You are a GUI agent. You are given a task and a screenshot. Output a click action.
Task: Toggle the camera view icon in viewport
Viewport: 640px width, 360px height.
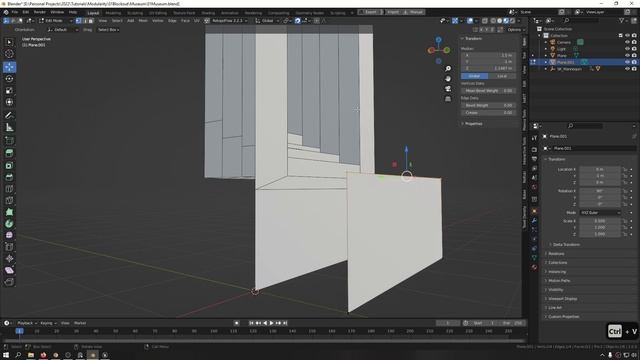[x=448, y=89]
